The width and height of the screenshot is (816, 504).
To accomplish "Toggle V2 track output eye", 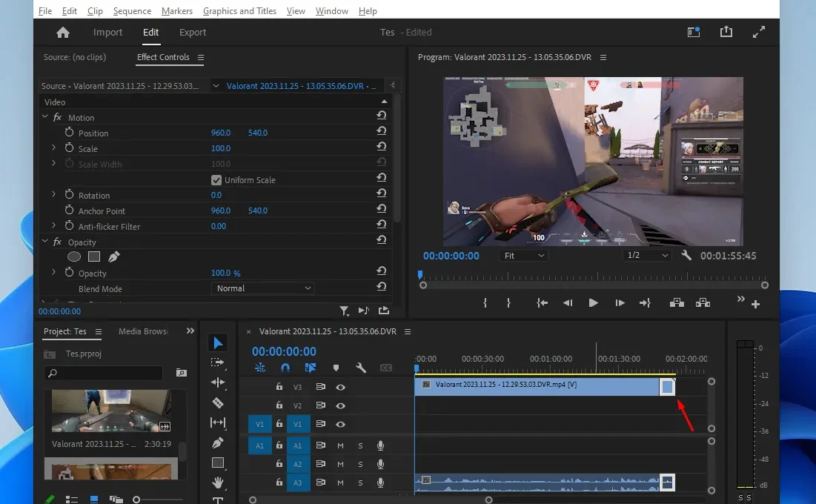I will 340,405.
